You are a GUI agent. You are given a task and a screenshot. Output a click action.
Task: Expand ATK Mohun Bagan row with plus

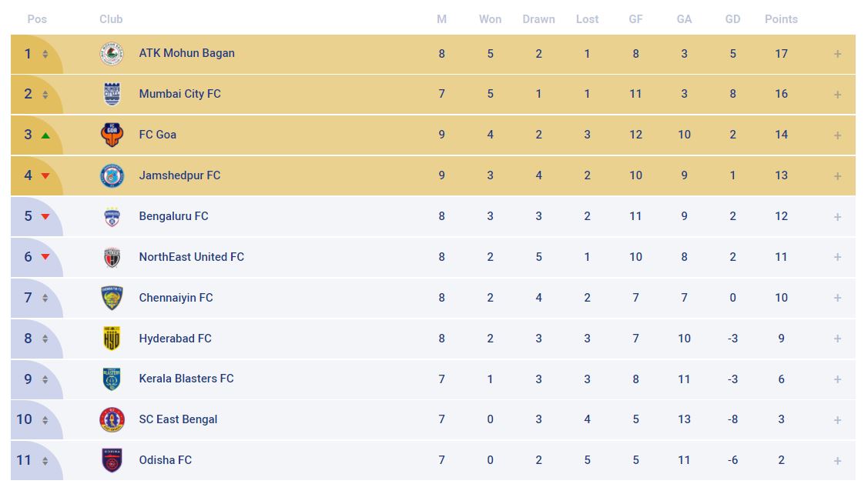tap(837, 54)
